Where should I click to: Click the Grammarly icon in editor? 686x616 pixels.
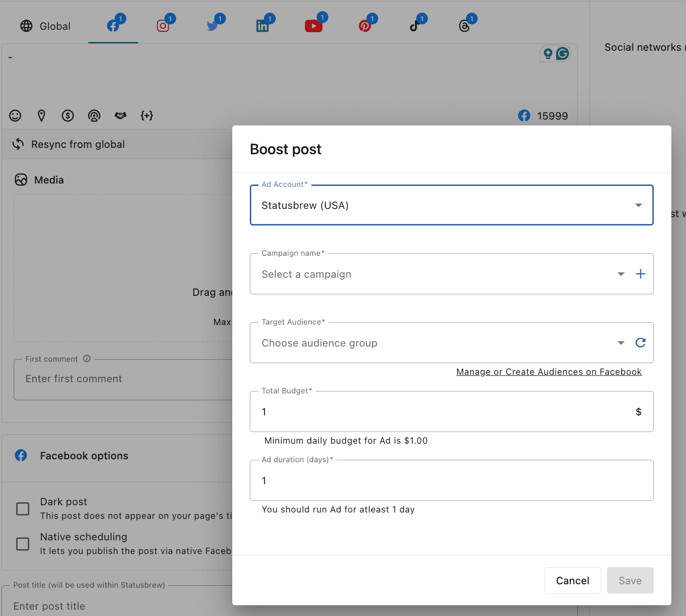(x=563, y=54)
